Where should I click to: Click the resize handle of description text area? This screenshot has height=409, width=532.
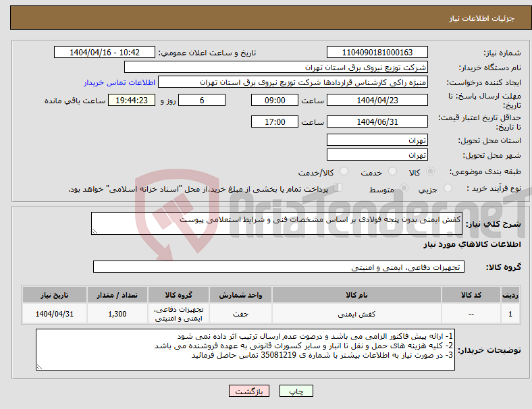coord(95,231)
